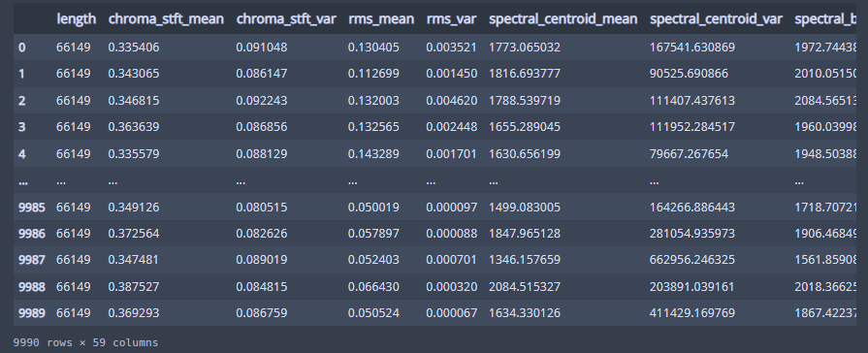Click cell value 167541.630869
Image resolution: width=868 pixels, height=353 pixels.
692,48
